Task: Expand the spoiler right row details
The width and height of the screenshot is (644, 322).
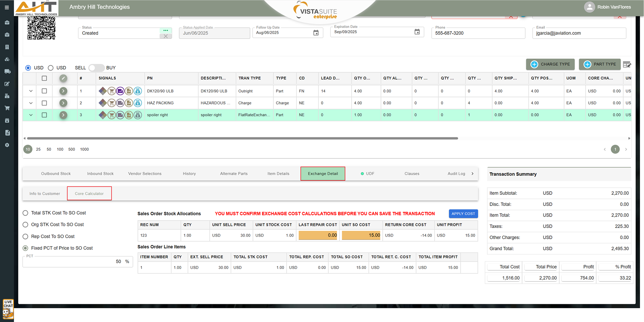Action: coord(31,115)
